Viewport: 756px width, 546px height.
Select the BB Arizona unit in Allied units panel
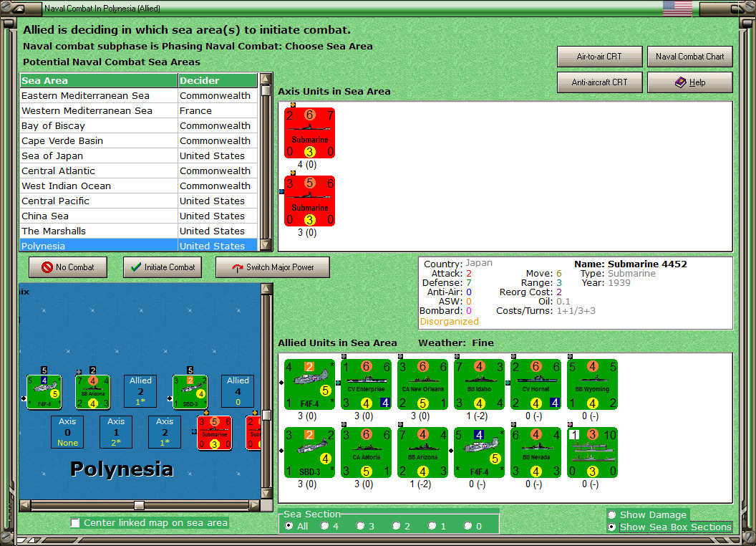point(423,452)
